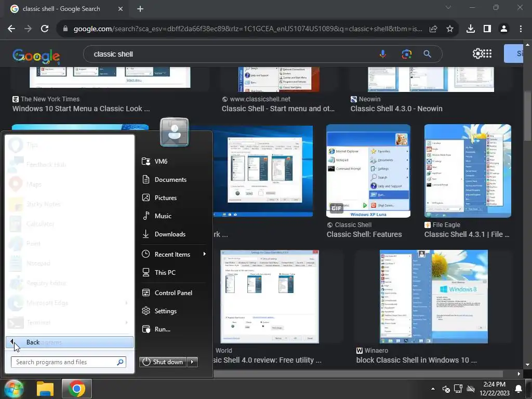Click the Google search magnifier button
This screenshot has height=399, width=532.
pyautogui.click(x=427, y=54)
